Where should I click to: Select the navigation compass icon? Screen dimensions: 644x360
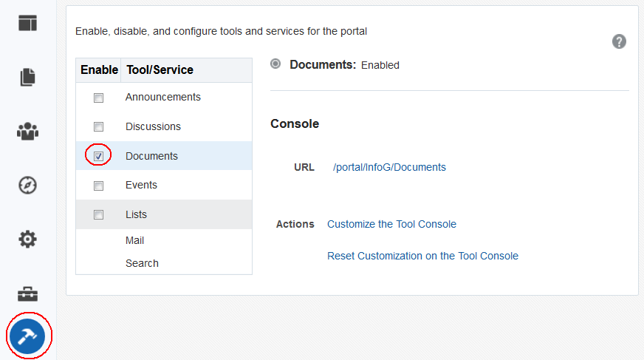click(x=27, y=185)
